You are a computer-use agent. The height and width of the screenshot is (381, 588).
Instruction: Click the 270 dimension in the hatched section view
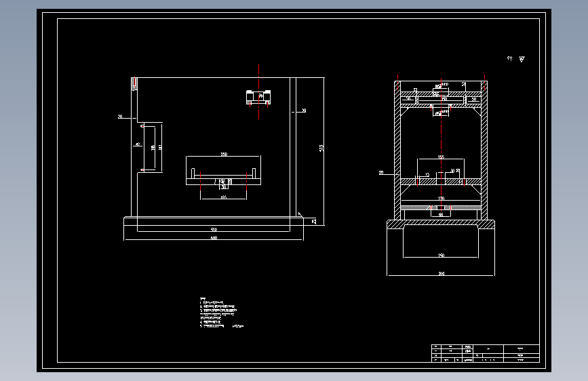[441, 199]
